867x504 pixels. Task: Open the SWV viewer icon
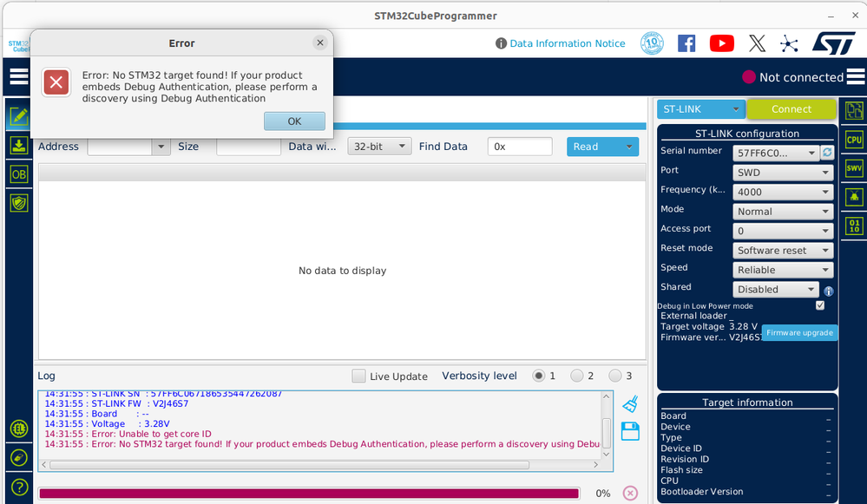click(854, 168)
